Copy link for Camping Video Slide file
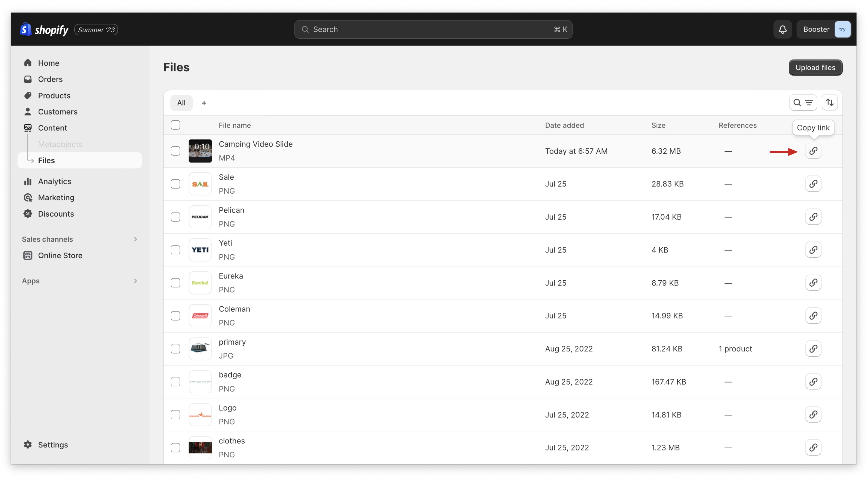 coord(813,151)
